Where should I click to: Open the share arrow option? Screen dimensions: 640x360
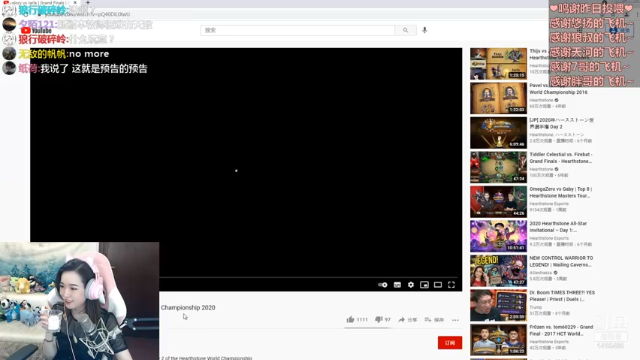click(407, 320)
